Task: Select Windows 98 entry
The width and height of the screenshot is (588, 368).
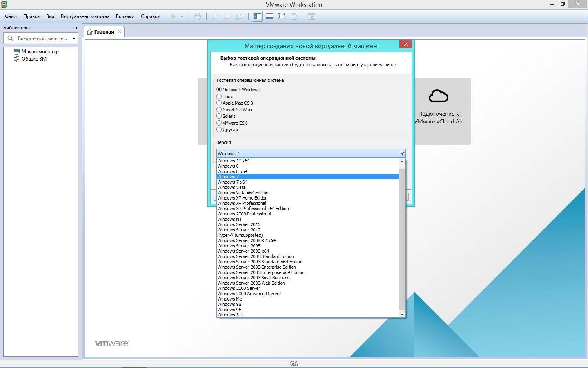Action: pos(307,304)
